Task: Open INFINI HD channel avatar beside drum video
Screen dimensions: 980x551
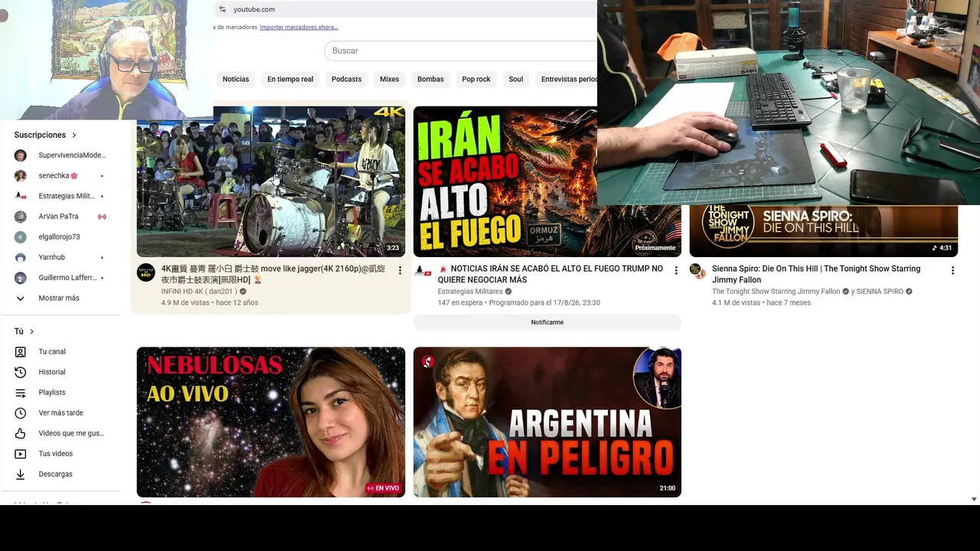Action: point(145,272)
